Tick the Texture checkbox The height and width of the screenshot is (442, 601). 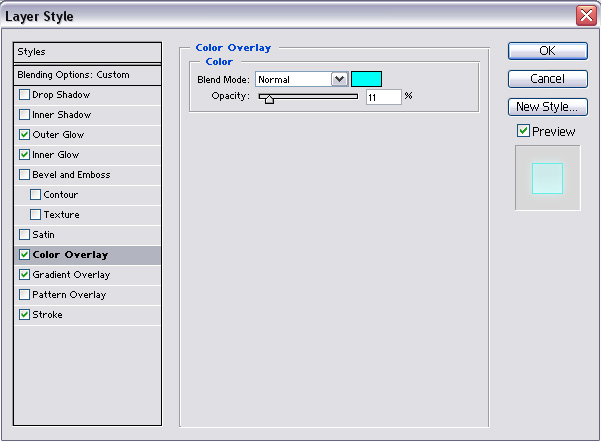tap(36, 215)
